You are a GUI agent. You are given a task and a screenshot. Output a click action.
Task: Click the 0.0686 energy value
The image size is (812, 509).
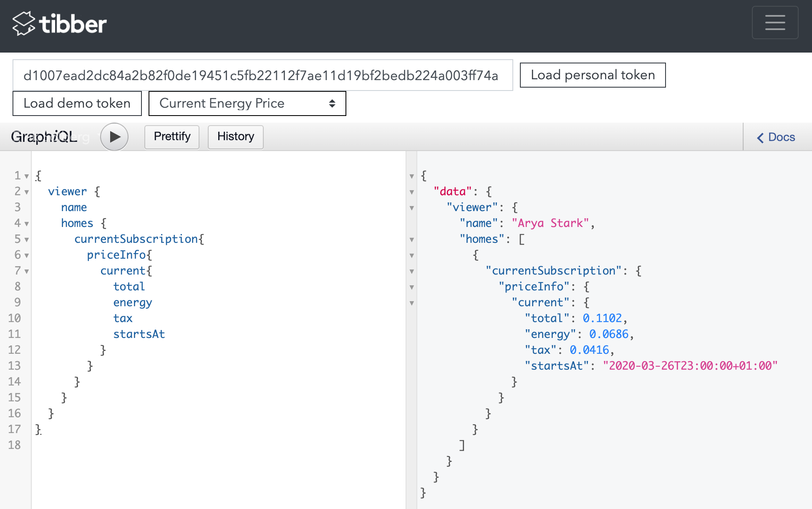pyautogui.click(x=609, y=334)
